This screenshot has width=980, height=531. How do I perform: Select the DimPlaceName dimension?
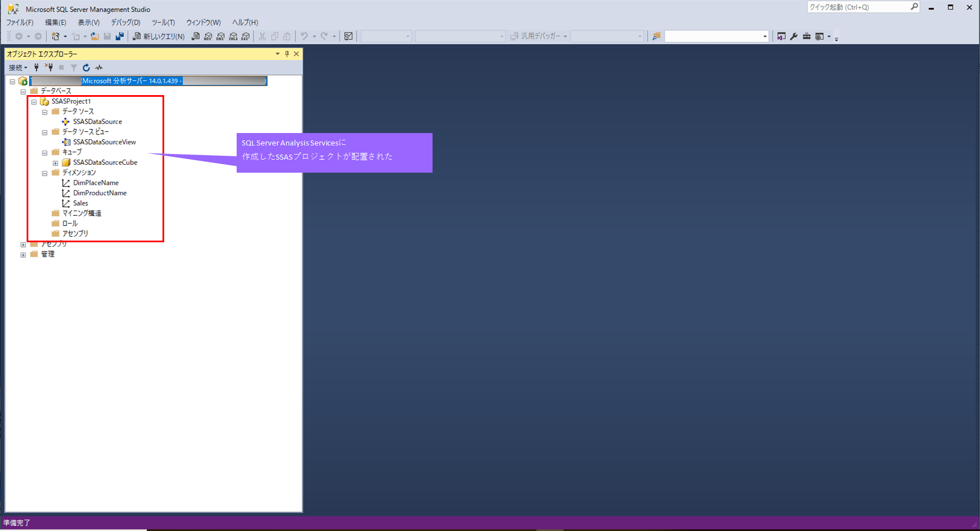pyautogui.click(x=96, y=183)
